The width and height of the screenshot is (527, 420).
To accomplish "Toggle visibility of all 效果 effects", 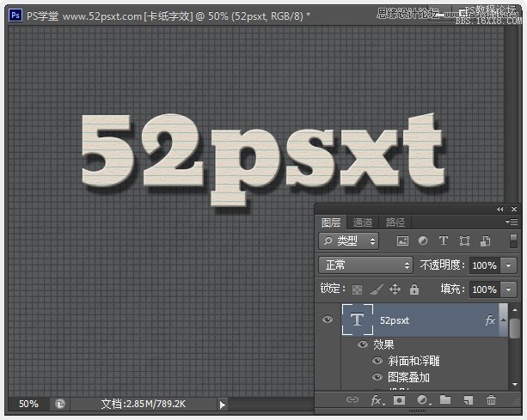I will pos(362,344).
